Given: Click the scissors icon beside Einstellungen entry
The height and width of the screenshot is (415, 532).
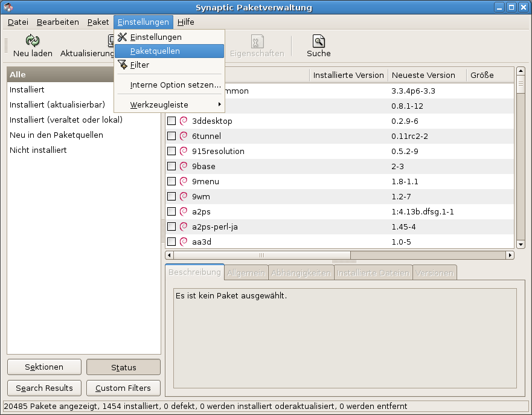Looking at the screenshot, I should coord(122,37).
